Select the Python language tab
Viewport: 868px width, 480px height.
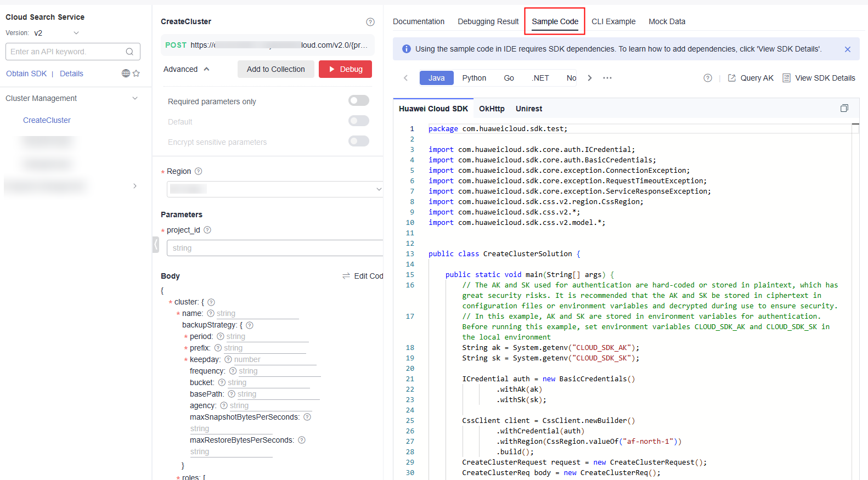click(x=474, y=78)
